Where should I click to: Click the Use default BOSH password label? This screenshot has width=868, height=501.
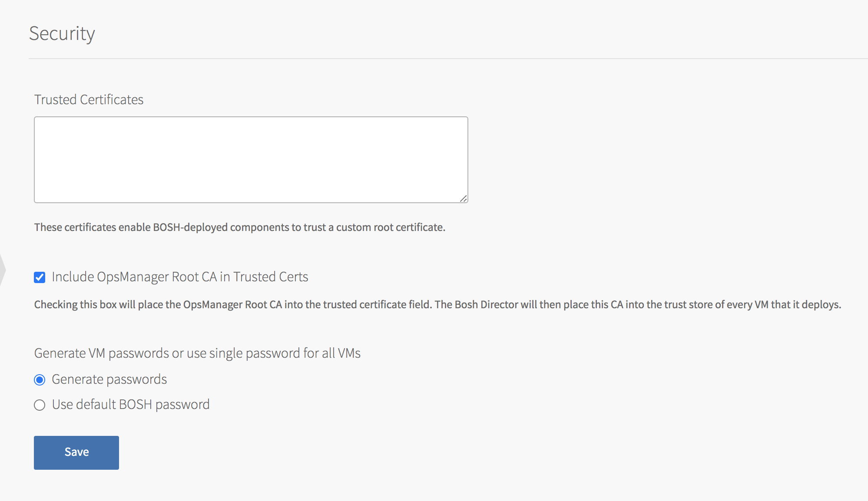(130, 405)
